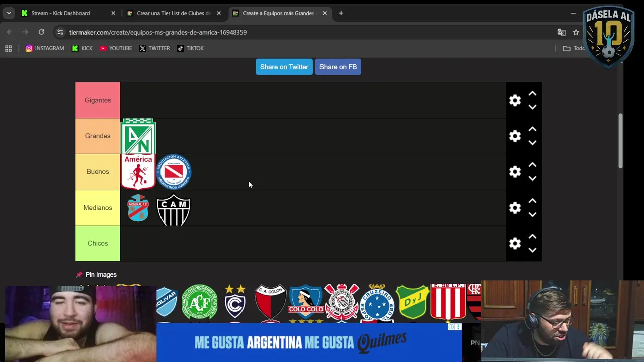
Task: Click the Share on Twitter button
Action: (x=284, y=67)
